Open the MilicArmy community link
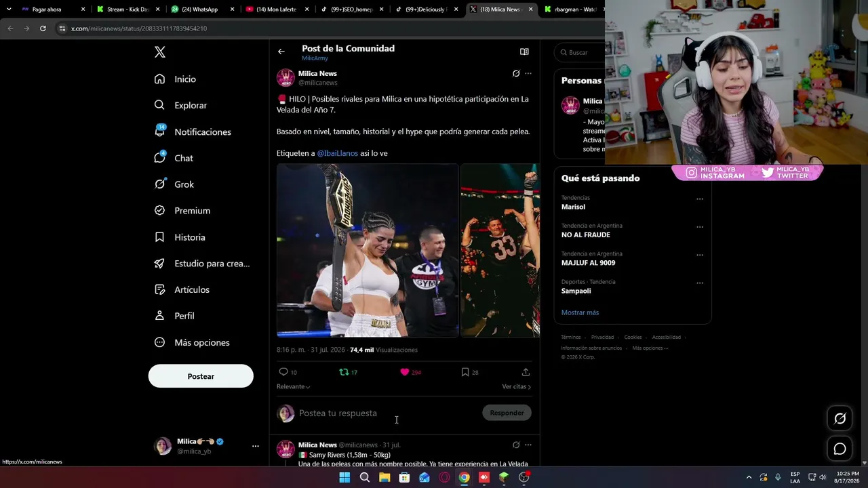Viewport: 868px width, 488px height. click(x=315, y=58)
